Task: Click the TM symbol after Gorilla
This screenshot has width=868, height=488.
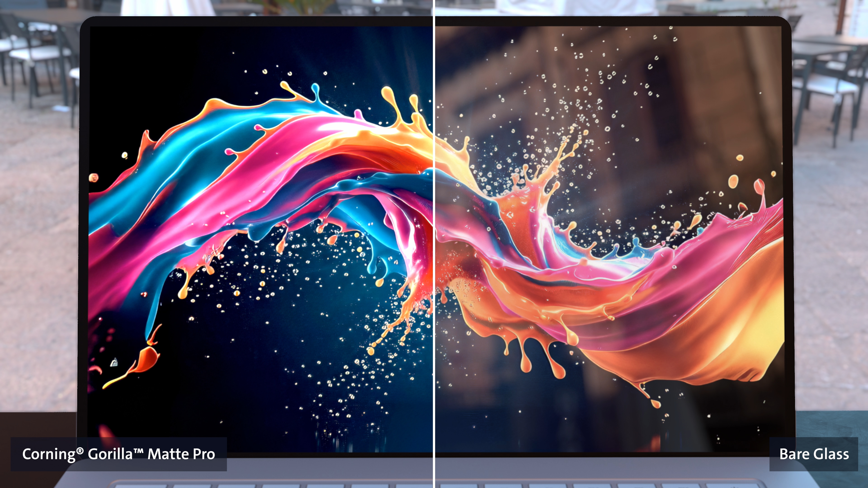Action: (139, 451)
